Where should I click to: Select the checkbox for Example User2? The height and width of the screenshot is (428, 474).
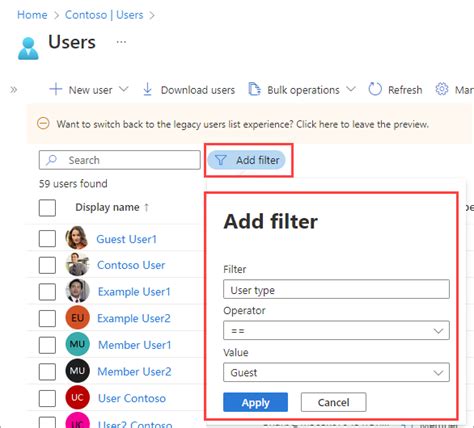coord(47,318)
